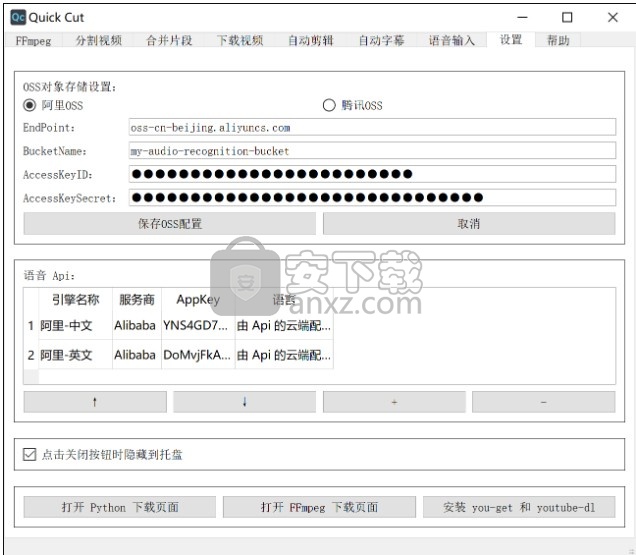Add a new speech API with plus button
This screenshot has width=636, height=555.
[x=394, y=402]
